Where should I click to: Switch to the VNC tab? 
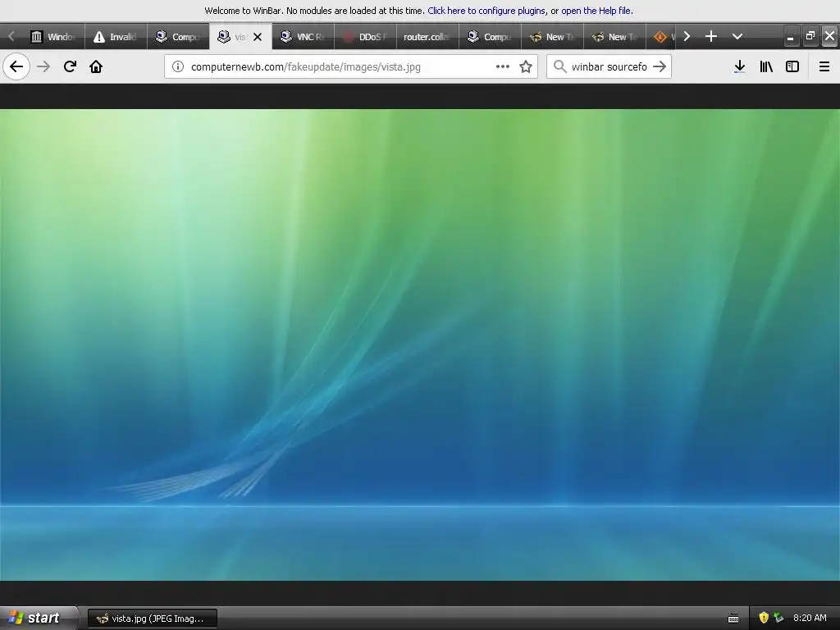(x=303, y=36)
